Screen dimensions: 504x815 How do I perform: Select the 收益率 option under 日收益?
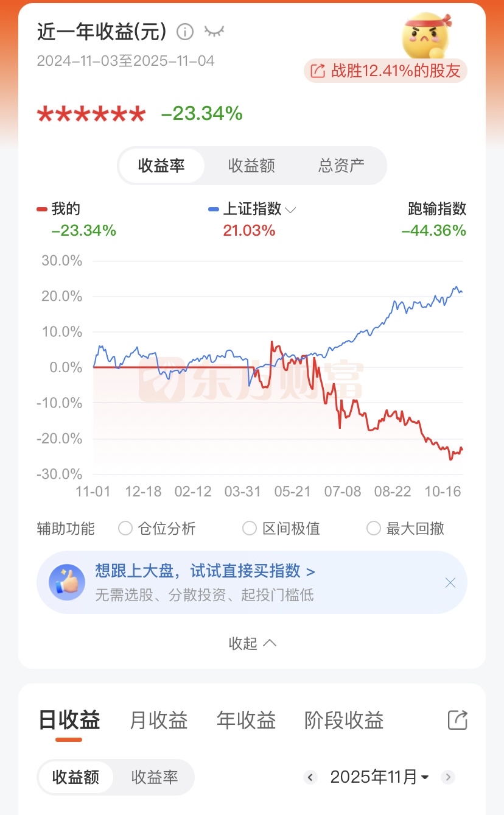(x=155, y=777)
